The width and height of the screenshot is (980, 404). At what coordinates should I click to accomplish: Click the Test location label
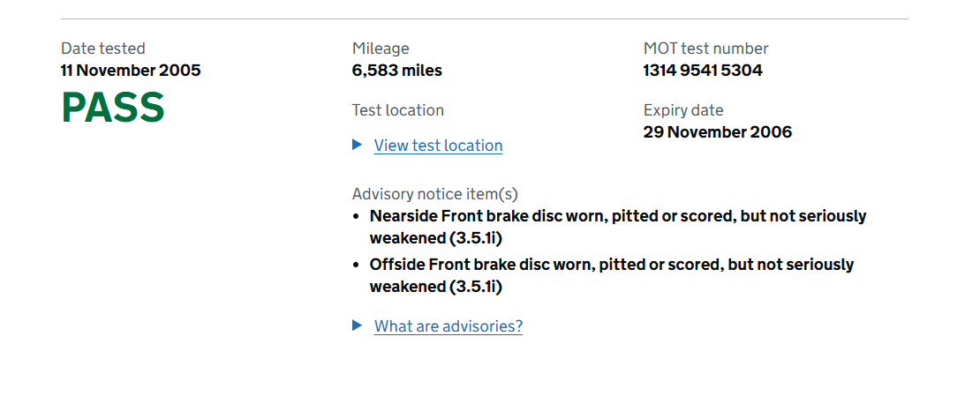[398, 110]
